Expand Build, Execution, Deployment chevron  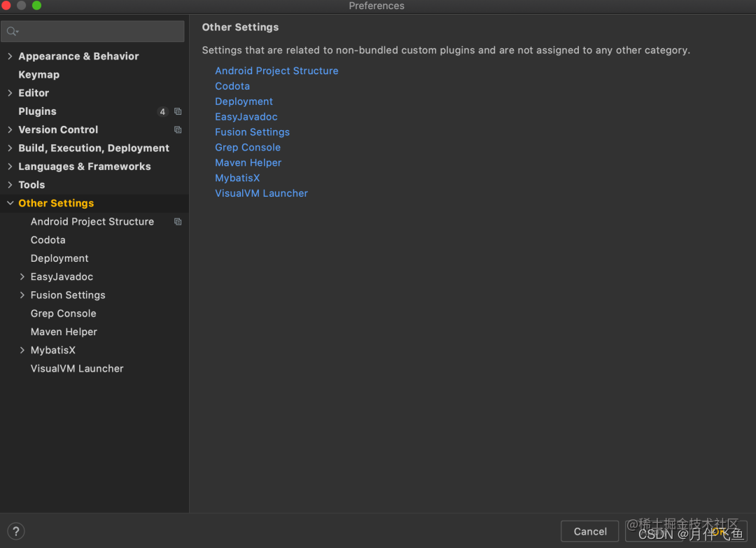pos(10,148)
